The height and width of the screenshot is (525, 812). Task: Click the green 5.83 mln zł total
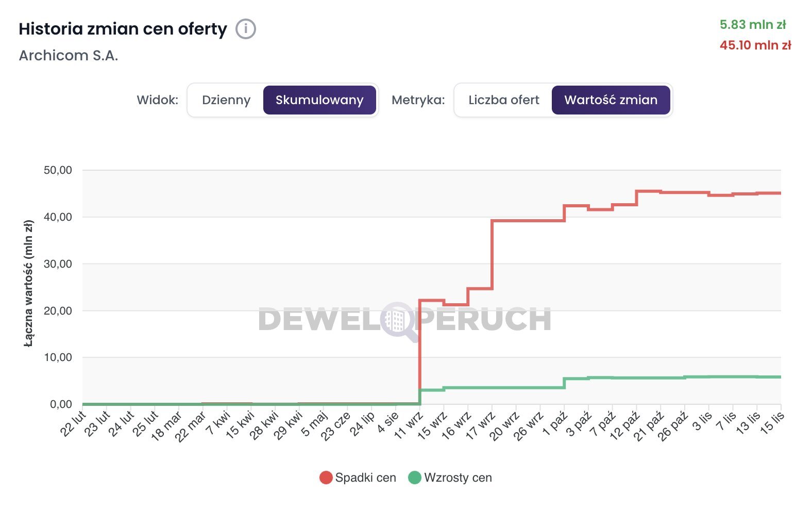tap(753, 24)
